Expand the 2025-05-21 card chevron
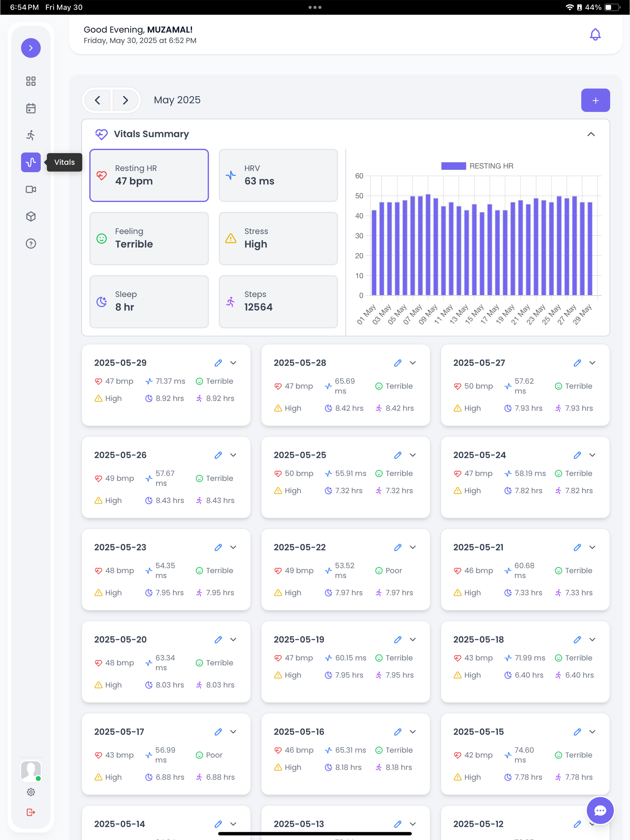 (x=592, y=547)
